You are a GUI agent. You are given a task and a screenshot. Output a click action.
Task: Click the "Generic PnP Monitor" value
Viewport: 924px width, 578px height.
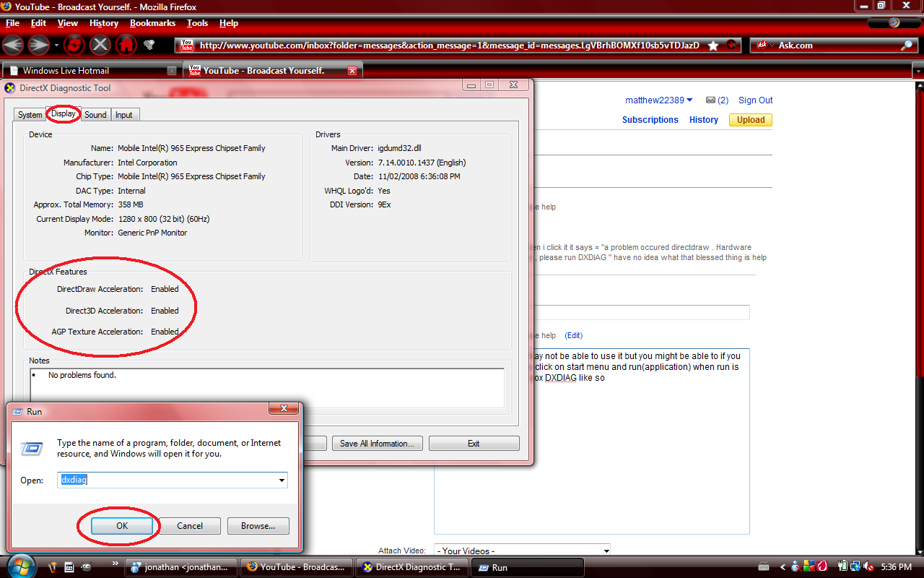152,233
